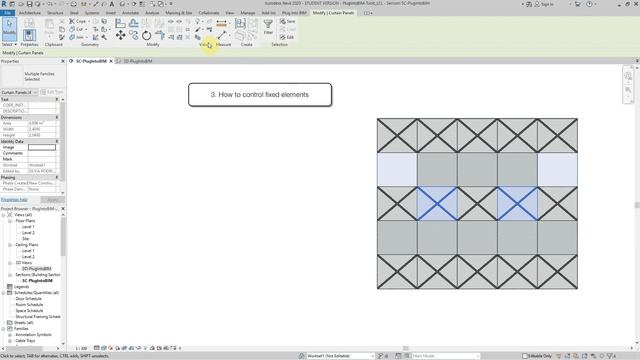Select the SC-PlugIntoBIM section item
This screenshot has width=640, height=360.
point(37,281)
